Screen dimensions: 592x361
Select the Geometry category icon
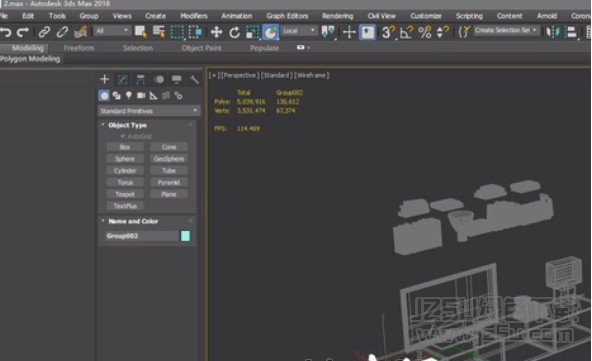[104, 96]
